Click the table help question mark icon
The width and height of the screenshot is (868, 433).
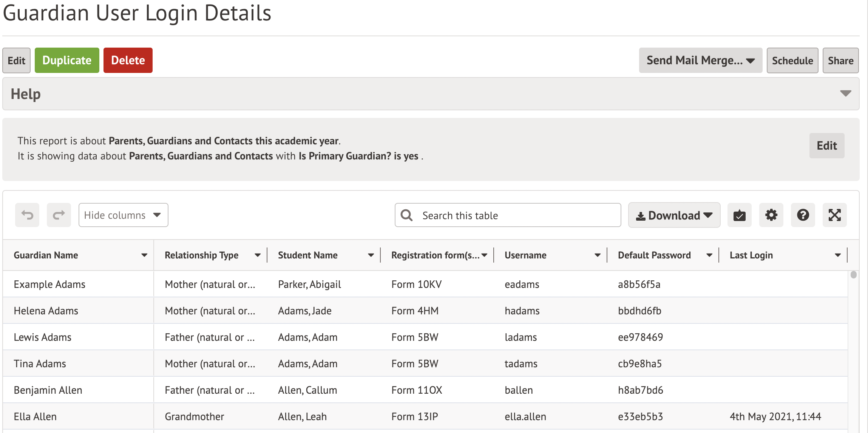coord(803,215)
